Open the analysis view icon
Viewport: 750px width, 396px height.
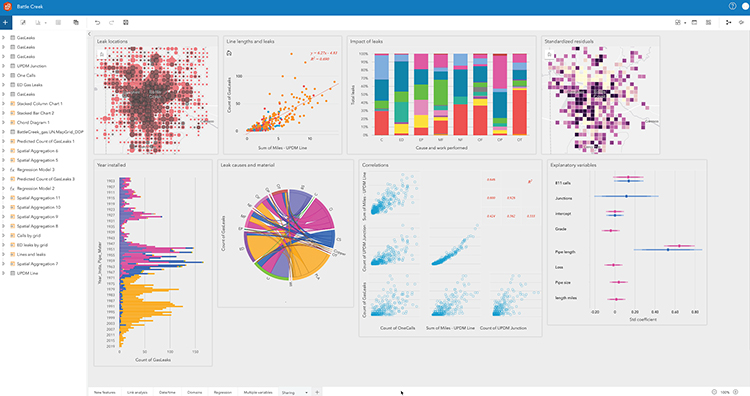point(728,22)
